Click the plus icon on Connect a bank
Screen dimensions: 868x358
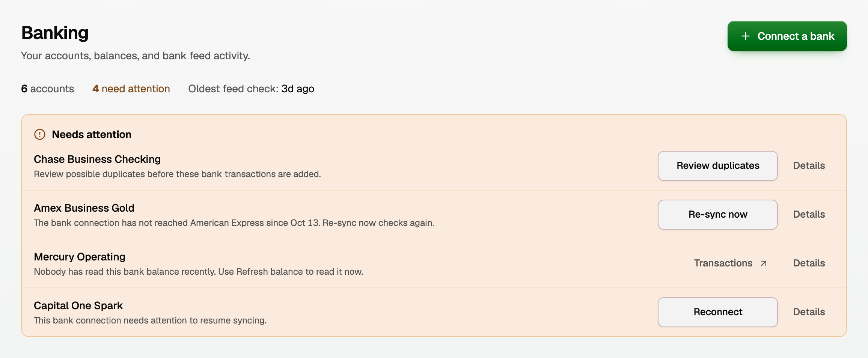point(746,36)
